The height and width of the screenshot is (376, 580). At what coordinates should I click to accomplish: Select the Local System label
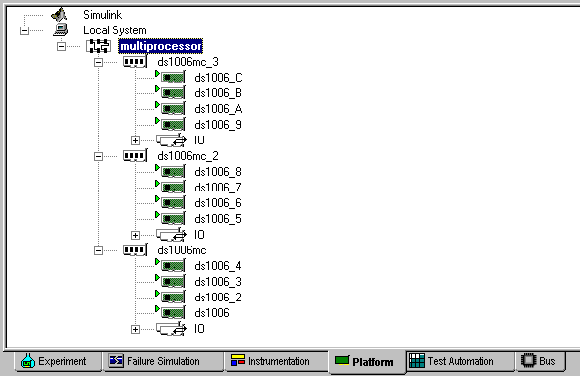coord(115,30)
